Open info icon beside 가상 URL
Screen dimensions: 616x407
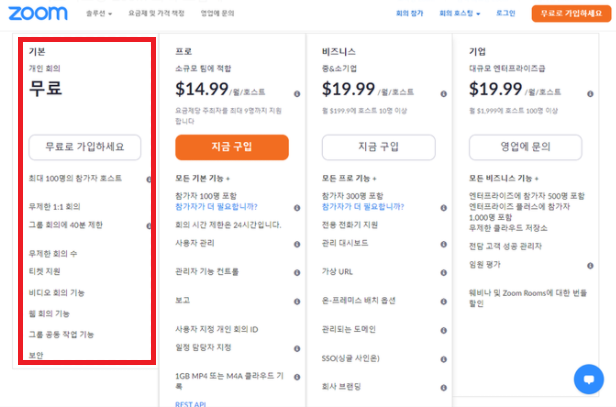[x=444, y=273]
